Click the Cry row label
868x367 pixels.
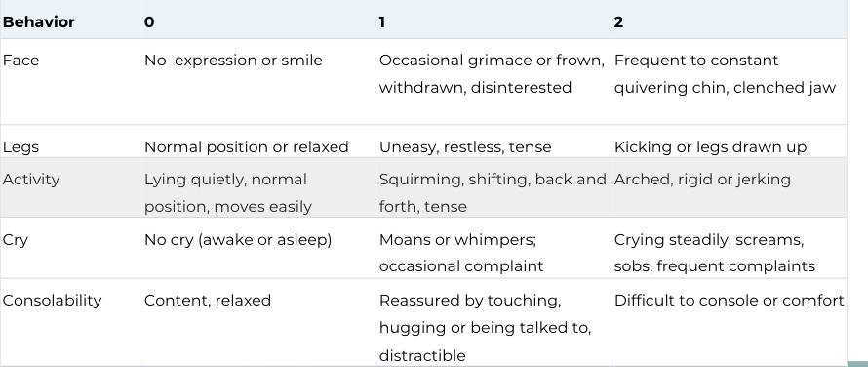tap(15, 239)
